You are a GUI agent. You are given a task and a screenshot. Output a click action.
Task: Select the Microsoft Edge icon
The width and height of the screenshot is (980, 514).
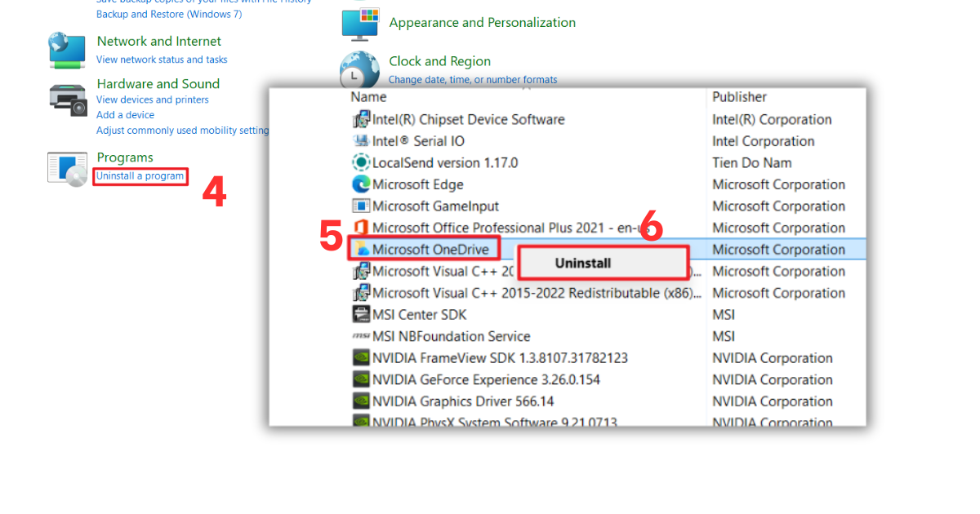pos(361,184)
